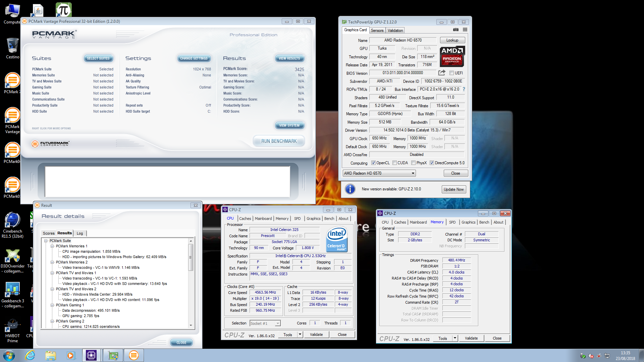
Task: Collapse the PCMark Memories 1 node
Action: point(52,246)
